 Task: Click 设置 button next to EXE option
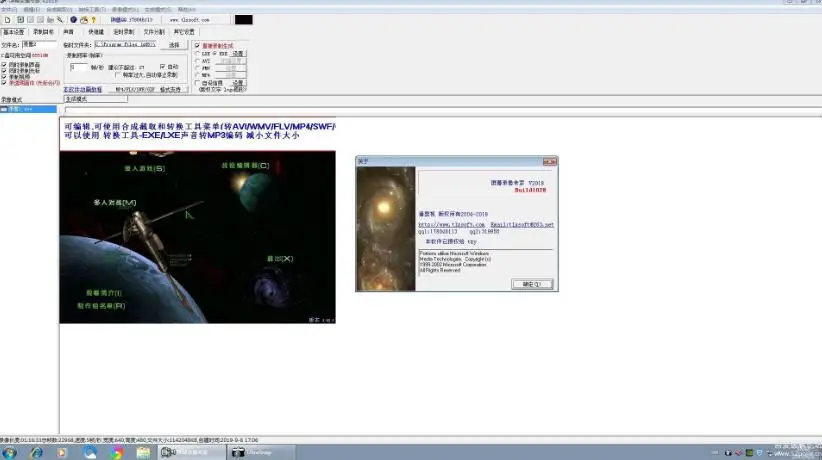point(238,54)
